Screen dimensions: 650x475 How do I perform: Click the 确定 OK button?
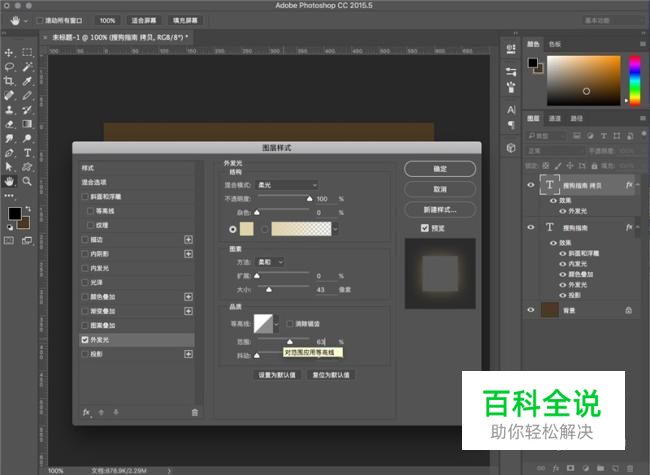click(440, 169)
